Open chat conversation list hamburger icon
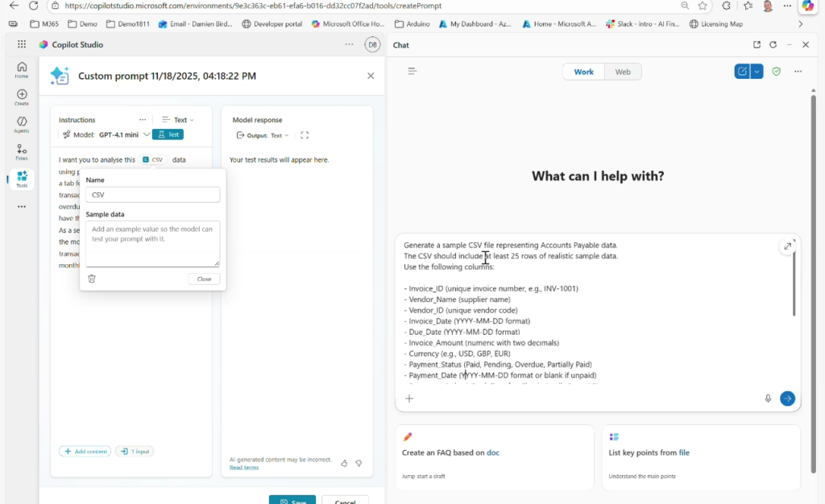 point(412,71)
